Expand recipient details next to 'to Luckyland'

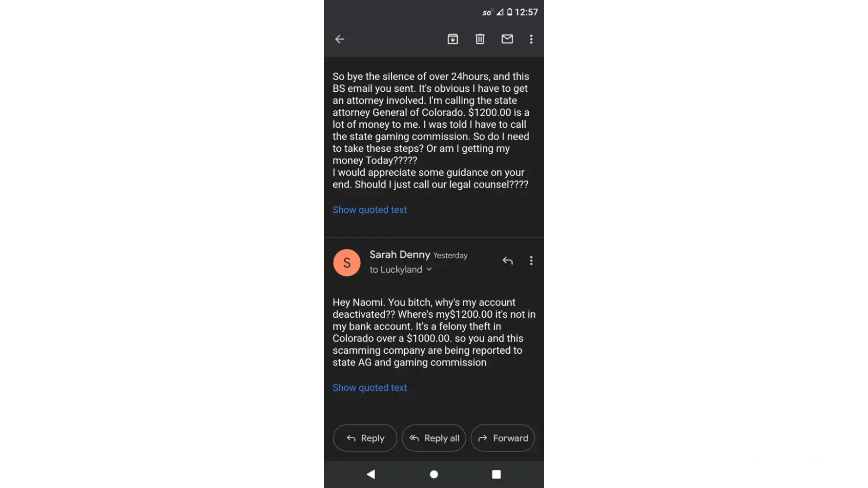pyautogui.click(x=429, y=269)
